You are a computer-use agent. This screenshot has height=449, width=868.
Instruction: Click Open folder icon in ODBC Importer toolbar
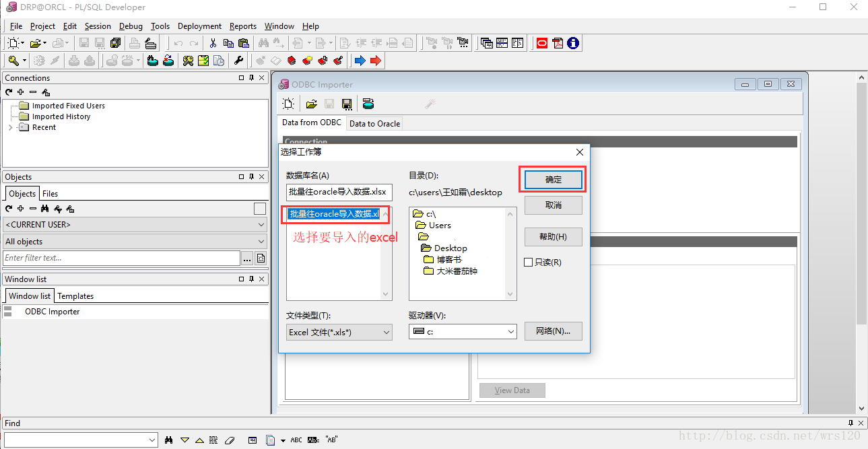311,104
